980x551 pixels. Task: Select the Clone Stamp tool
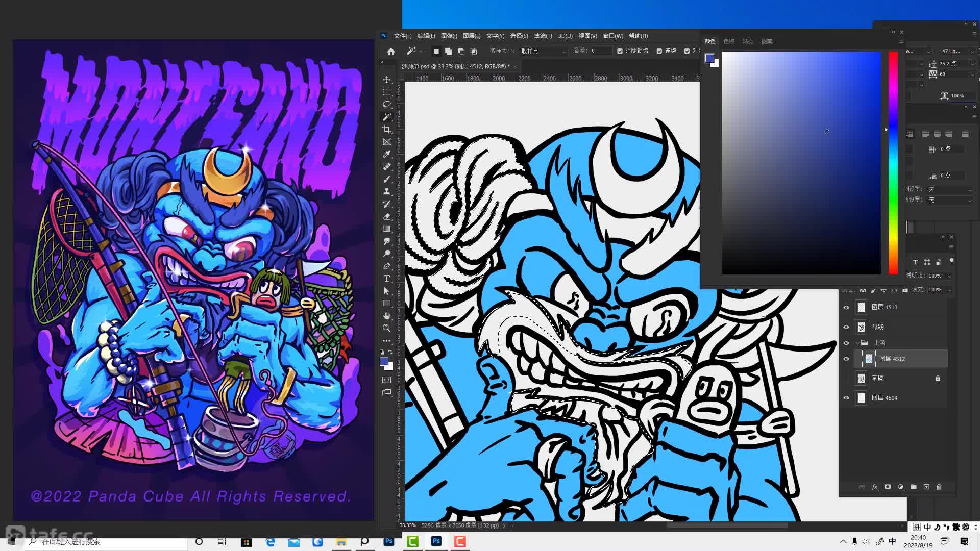tap(387, 191)
